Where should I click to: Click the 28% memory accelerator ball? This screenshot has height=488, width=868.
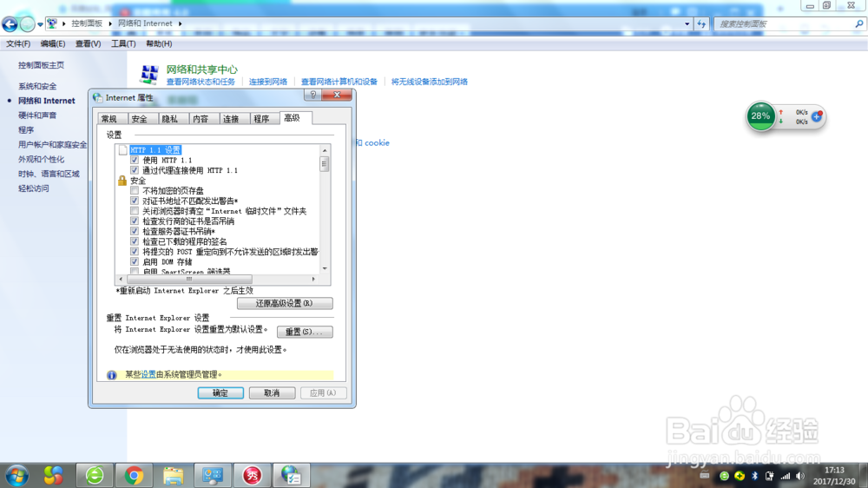point(760,116)
